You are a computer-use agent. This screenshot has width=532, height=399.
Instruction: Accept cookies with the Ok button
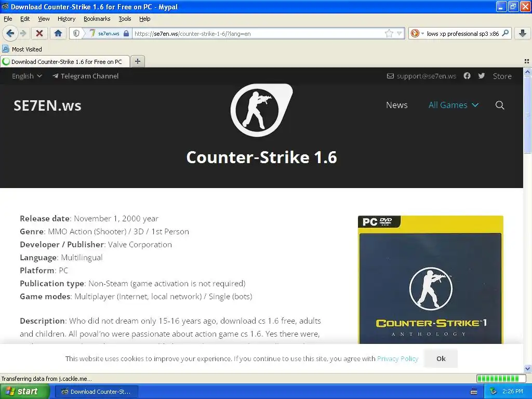pyautogui.click(x=441, y=358)
